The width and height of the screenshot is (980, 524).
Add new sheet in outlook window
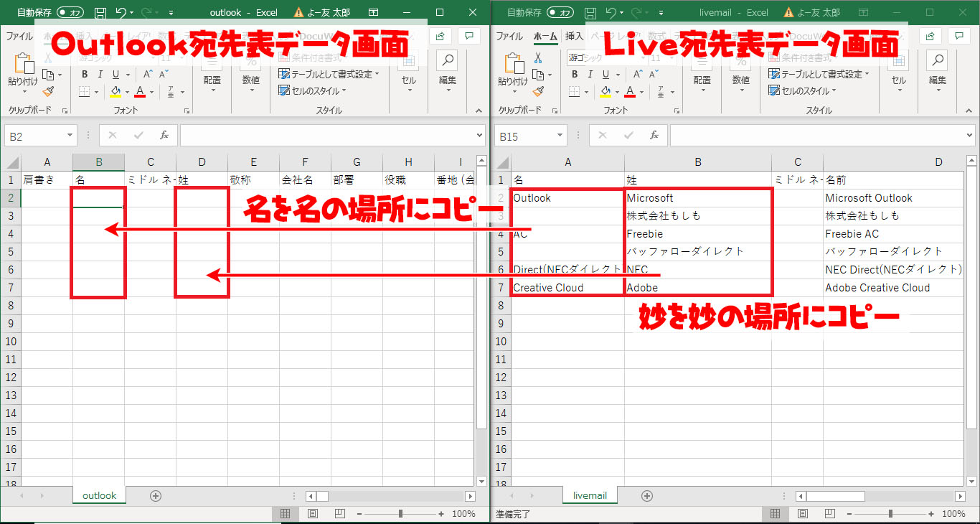[155, 495]
